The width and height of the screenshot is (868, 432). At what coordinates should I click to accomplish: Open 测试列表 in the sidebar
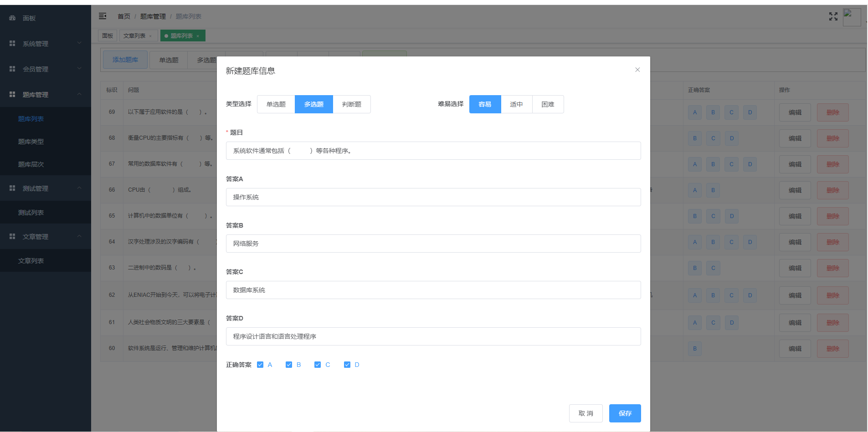pos(46,213)
